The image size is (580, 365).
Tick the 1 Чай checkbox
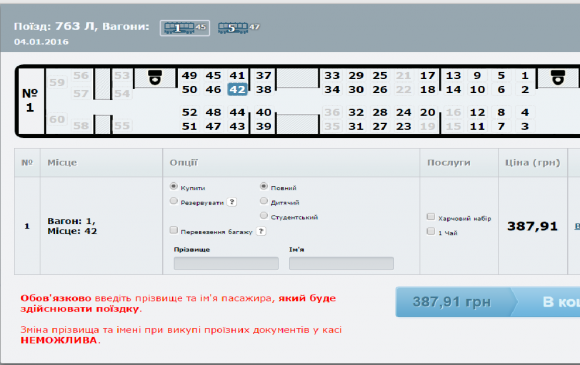point(431,231)
